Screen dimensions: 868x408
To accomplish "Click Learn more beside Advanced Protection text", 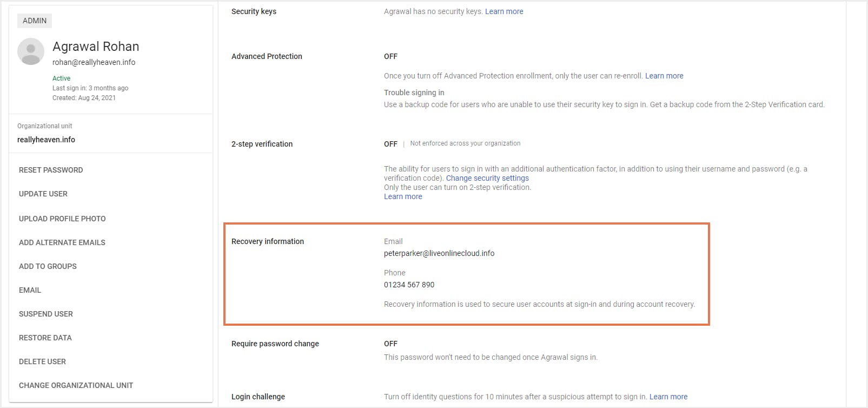I will pyautogui.click(x=664, y=76).
